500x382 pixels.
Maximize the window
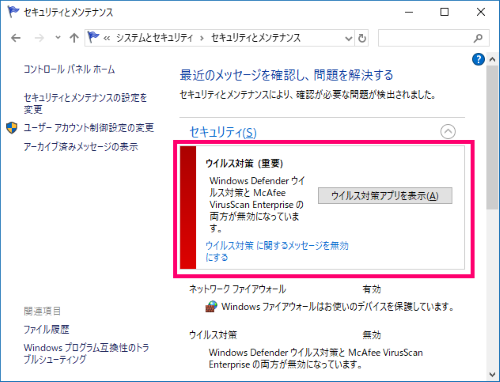click(444, 12)
